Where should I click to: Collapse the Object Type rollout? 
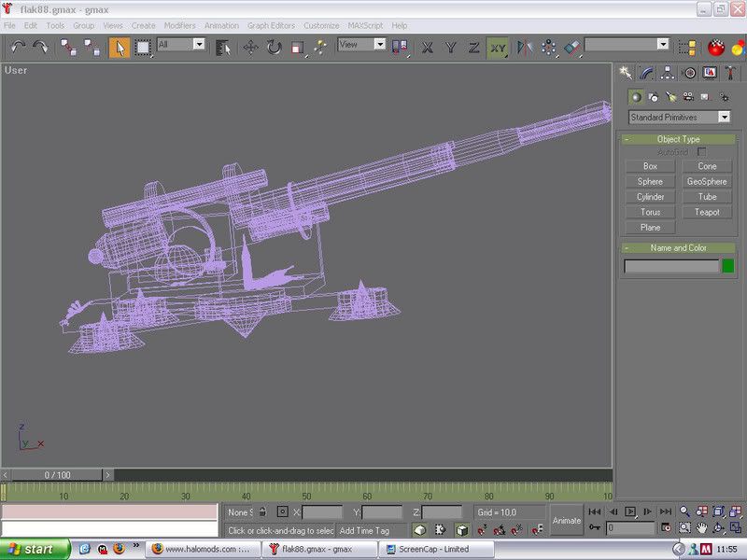click(679, 139)
